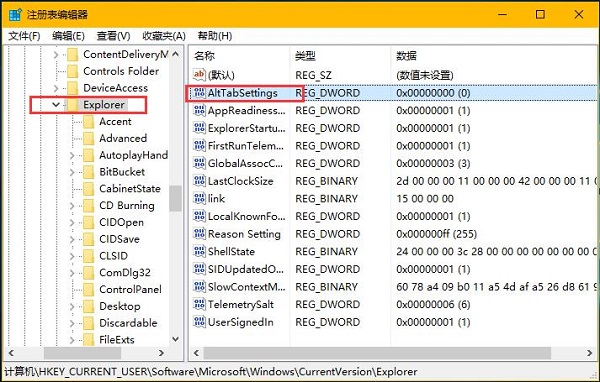Click the Advanced key folder icon

pos(88,139)
